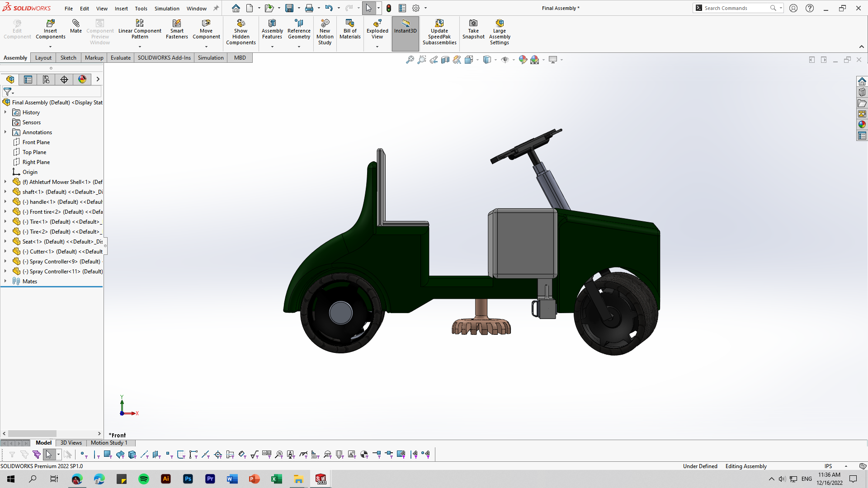Expand the Mates folder

click(x=5, y=281)
